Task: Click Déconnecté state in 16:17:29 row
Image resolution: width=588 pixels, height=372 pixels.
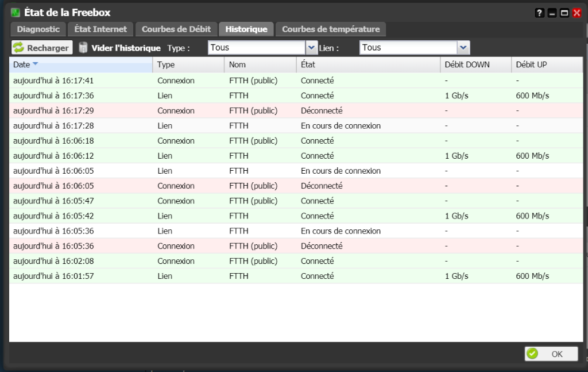Action: point(322,111)
